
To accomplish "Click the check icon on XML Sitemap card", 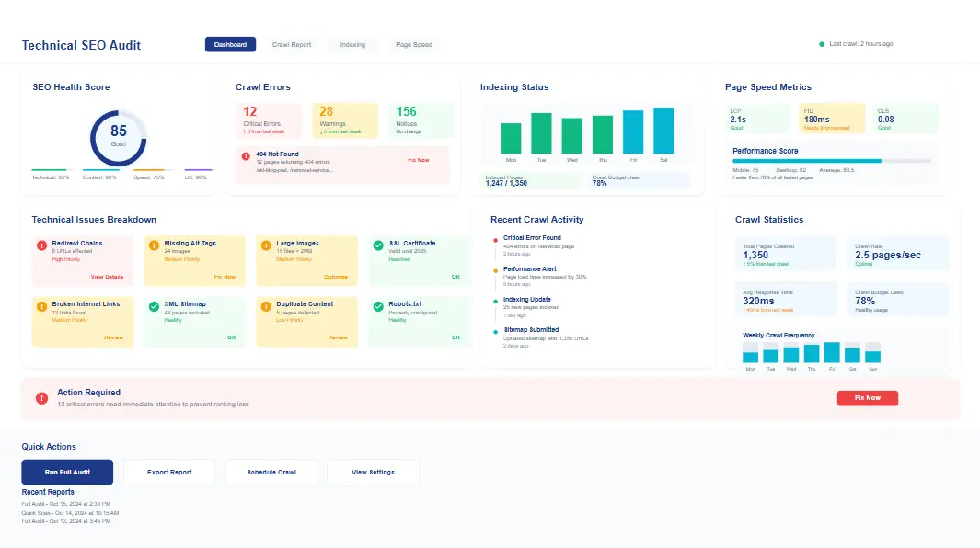I will [x=156, y=304].
